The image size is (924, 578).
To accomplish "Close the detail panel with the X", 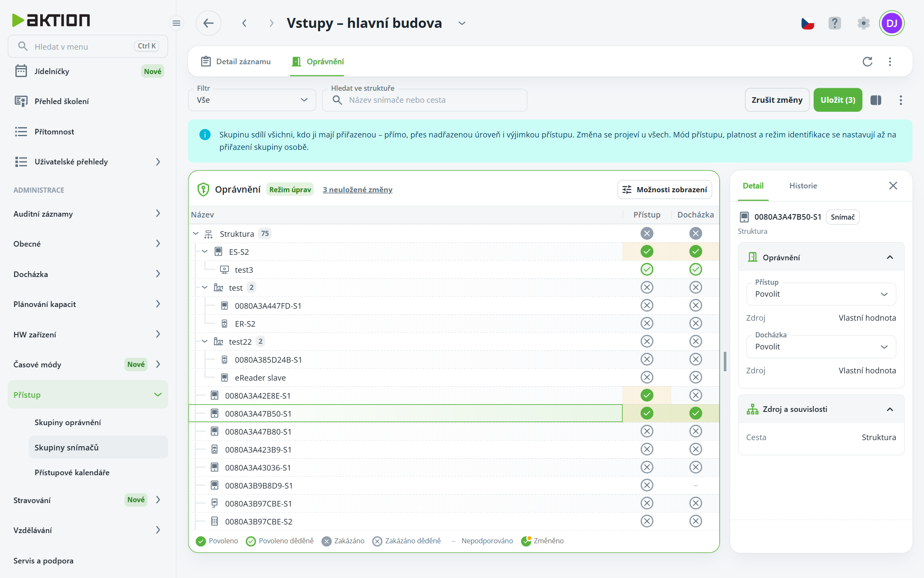I will tap(893, 185).
